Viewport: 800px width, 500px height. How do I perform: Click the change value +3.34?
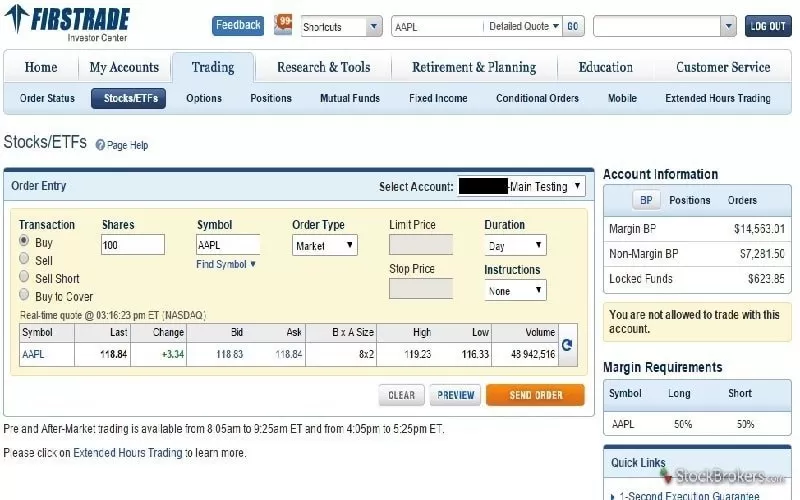click(x=172, y=354)
